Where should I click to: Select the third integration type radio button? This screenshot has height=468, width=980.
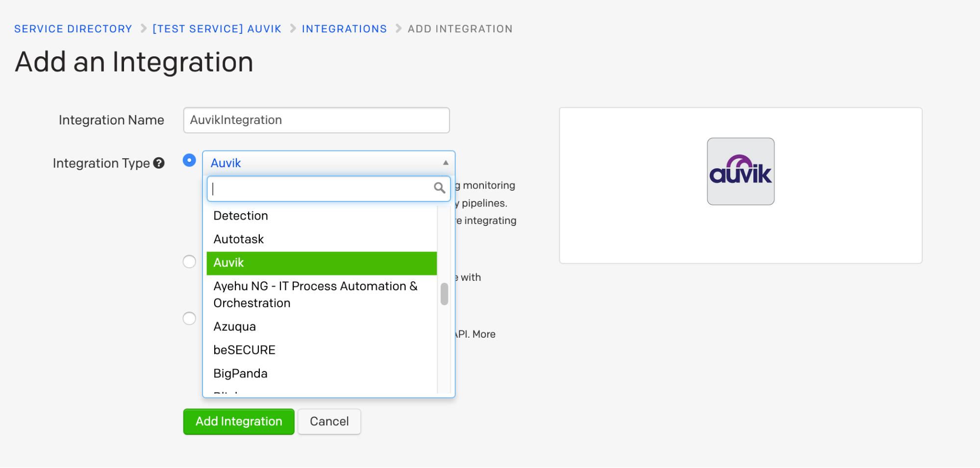189,319
